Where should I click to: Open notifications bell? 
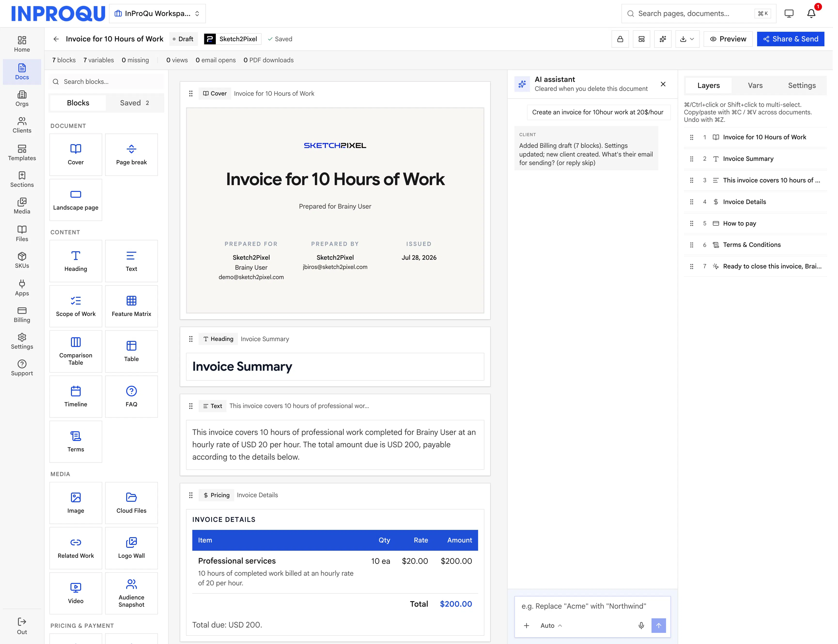coord(811,13)
